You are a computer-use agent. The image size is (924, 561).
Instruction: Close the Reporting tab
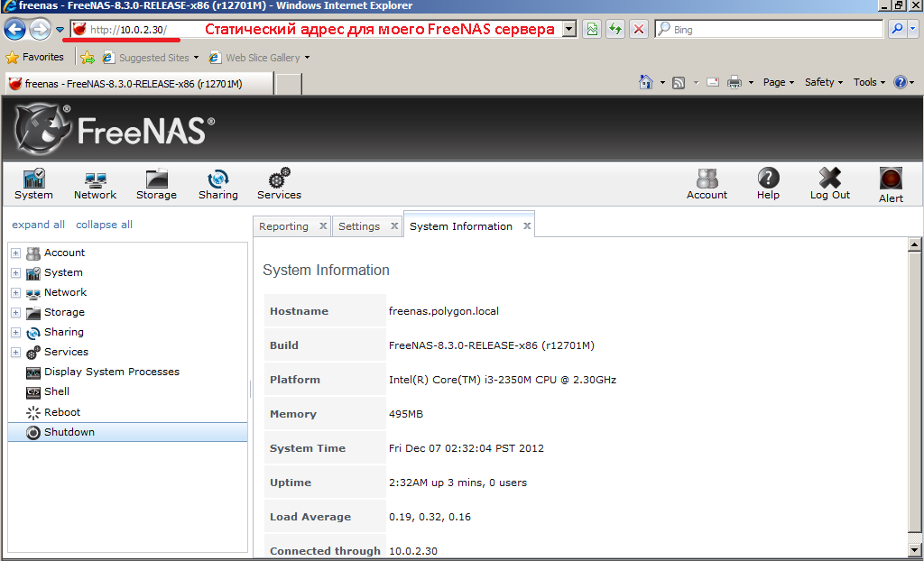[323, 226]
